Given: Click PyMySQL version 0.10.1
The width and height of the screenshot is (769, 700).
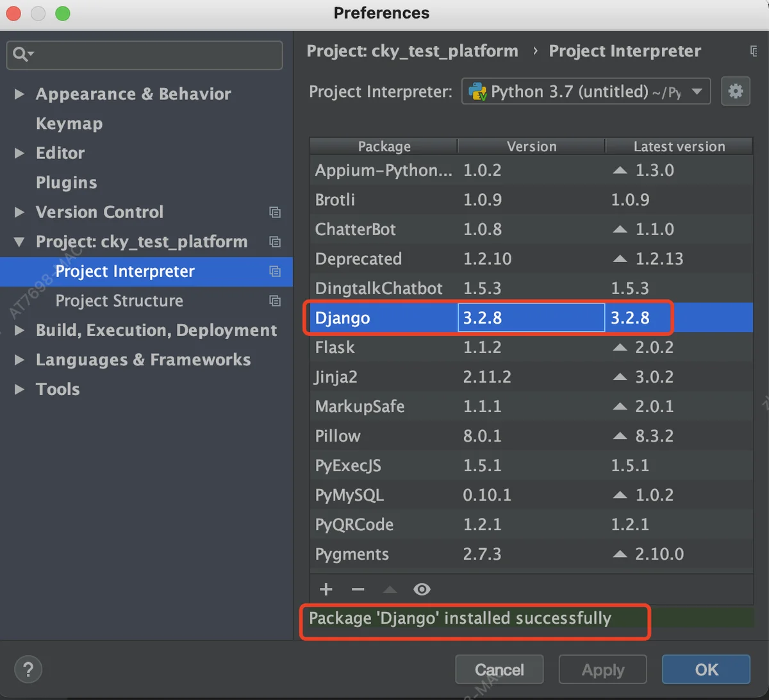Looking at the screenshot, I should tap(487, 495).
